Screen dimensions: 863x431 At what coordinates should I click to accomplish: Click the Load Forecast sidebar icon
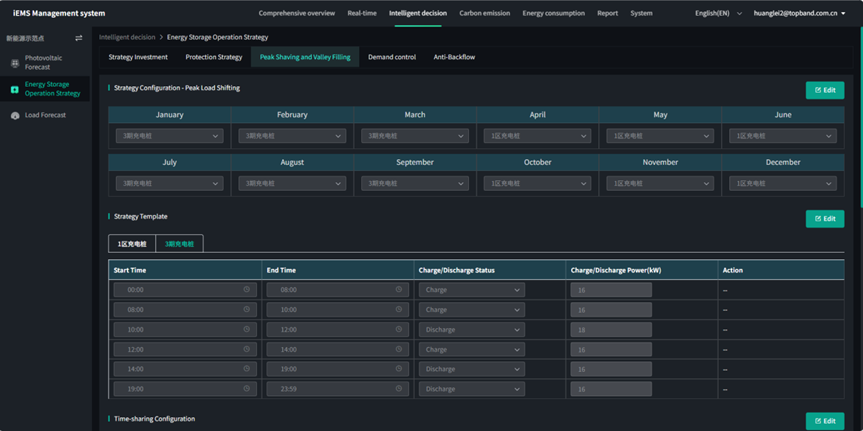pos(15,115)
